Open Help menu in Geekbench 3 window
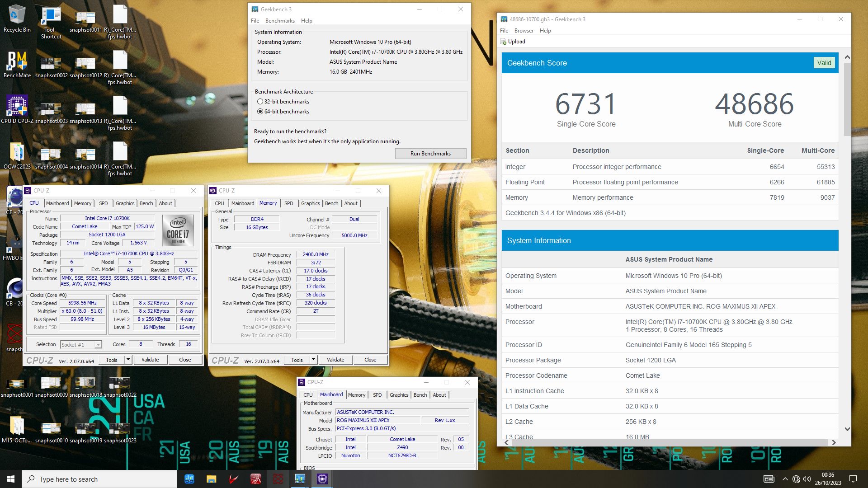The width and height of the screenshot is (868, 488). [307, 21]
